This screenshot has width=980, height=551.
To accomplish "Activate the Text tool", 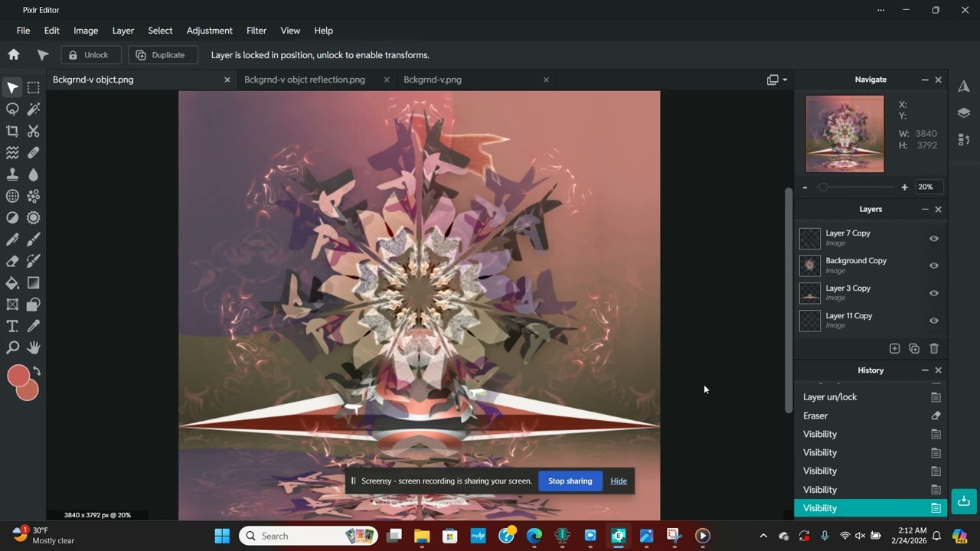I will pyautogui.click(x=12, y=326).
